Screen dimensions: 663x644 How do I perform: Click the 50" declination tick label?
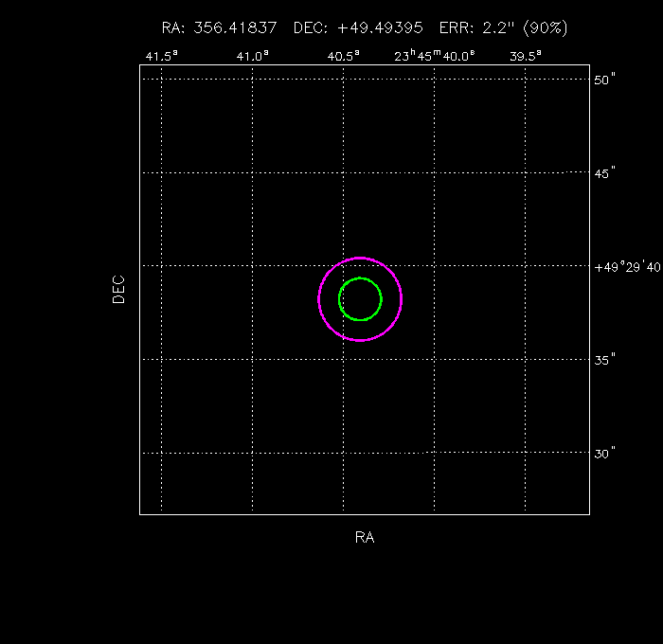(x=604, y=80)
